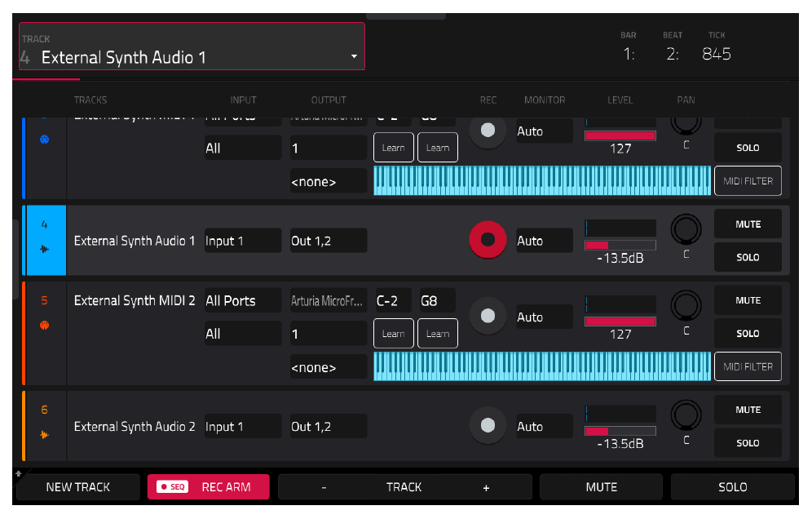Open Input 1 field for External Synth Audio 2
The height and width of the screenshot is (519, 812).
point(243,426)
